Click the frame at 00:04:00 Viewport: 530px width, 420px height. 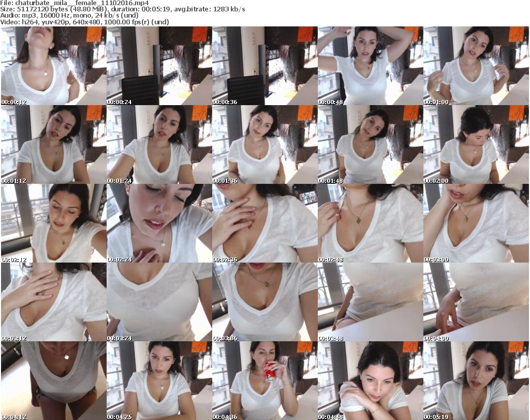476,302
